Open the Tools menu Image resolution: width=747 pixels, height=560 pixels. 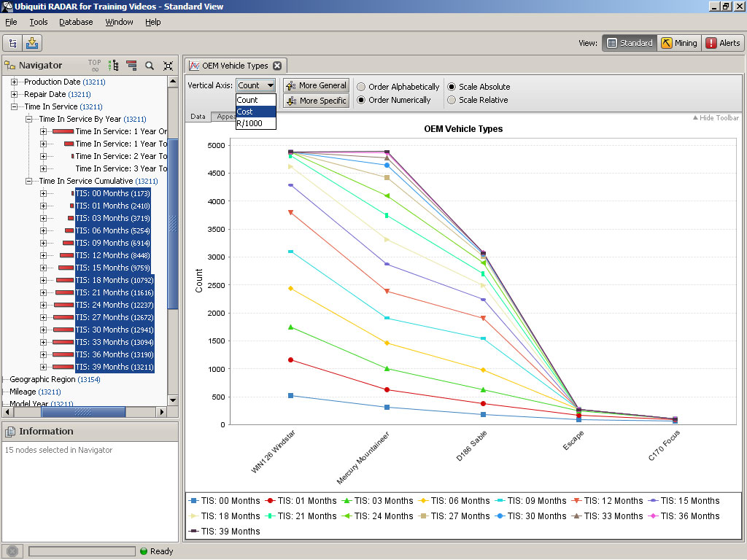coord(39,22)
